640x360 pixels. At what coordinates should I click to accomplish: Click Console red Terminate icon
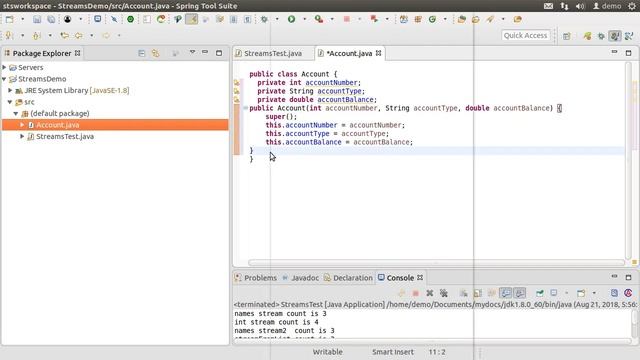click(416, 293)
